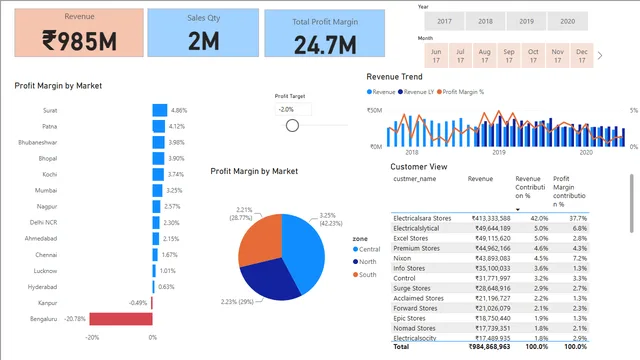
Task: Sort by Profit Margin contribution % header
Action: [x=569, y=191]
